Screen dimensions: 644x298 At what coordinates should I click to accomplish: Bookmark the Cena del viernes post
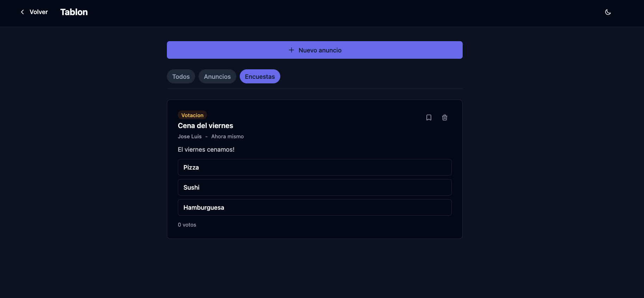pos(429,118)
